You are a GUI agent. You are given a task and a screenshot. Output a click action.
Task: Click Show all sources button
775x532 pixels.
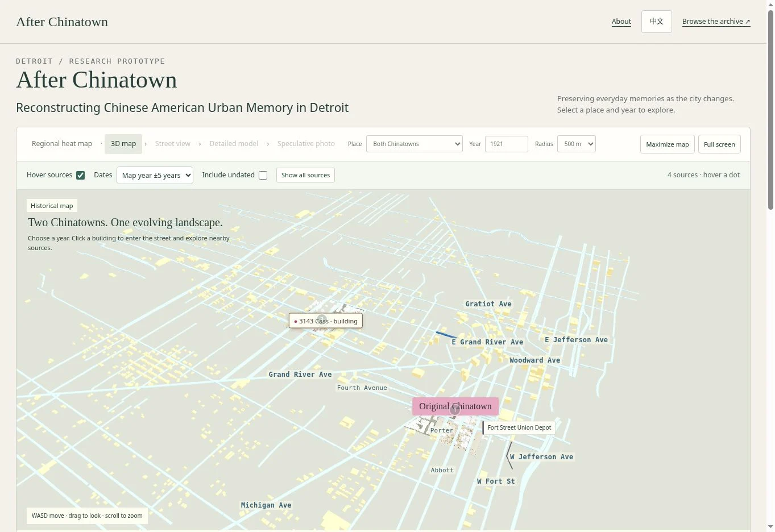pyautogui.click(x=305, y=175)
